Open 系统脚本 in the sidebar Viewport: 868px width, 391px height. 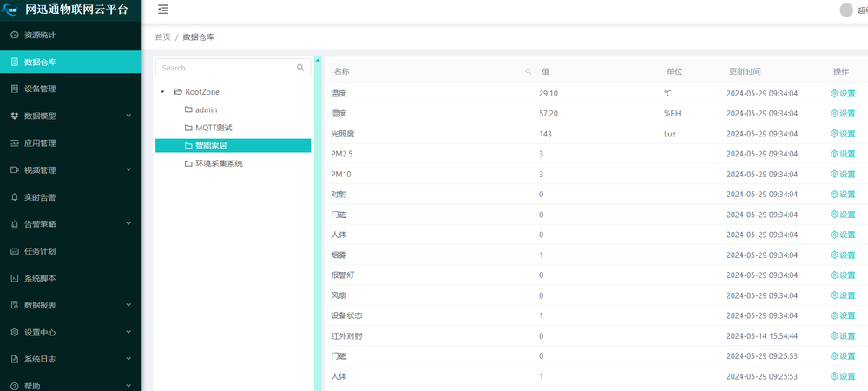(x=39, y=278)
